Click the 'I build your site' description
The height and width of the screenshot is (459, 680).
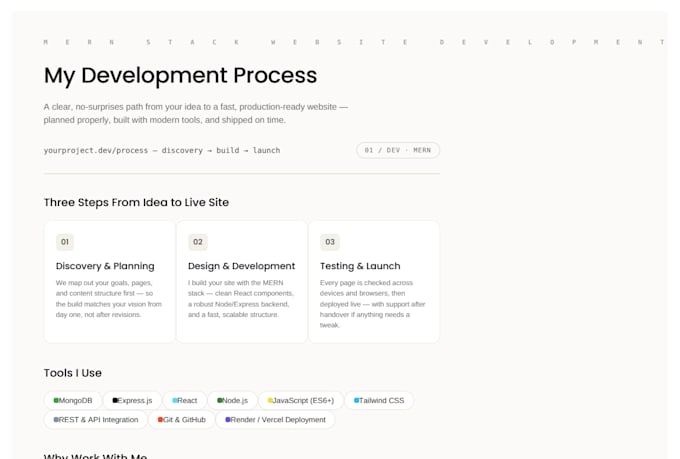click(x=241, y=298)
